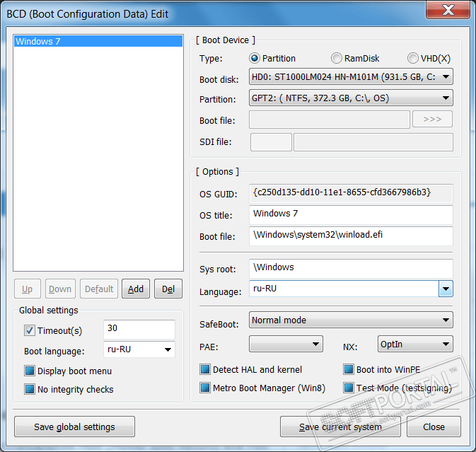This screenshot has width=476, height=452.
Task: Select the RamDisk boot device type
Action: (x=337, y=58)
